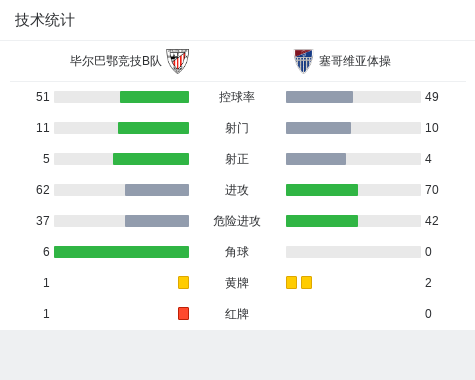
Task: Click the 射门 stat label
Action: click(x=237, y=128)
